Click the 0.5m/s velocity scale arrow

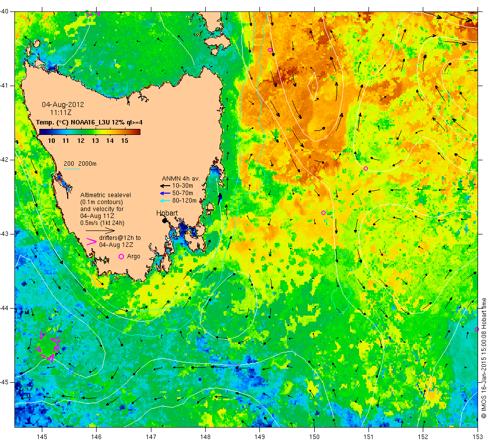101,230
